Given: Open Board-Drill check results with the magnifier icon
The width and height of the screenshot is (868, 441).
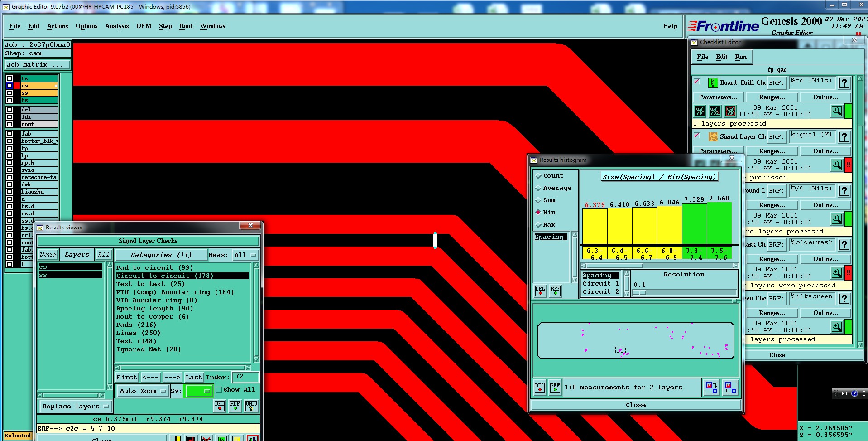Looking at the screenshot, I should [837, 111].
